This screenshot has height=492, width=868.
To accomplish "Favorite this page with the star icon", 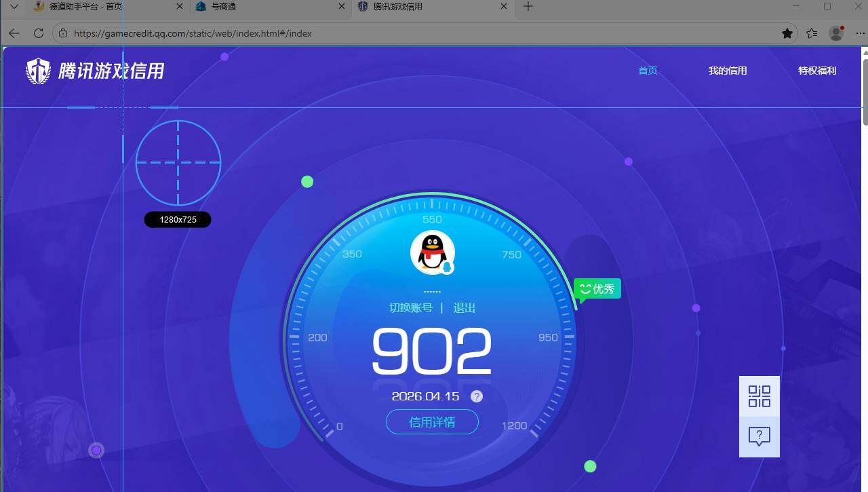I will coord(787,33).
